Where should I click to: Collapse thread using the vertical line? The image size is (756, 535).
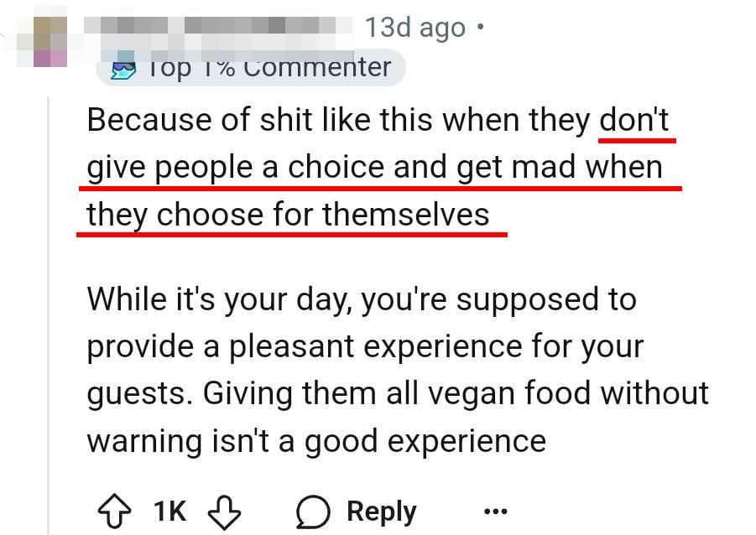pos(48,315)
